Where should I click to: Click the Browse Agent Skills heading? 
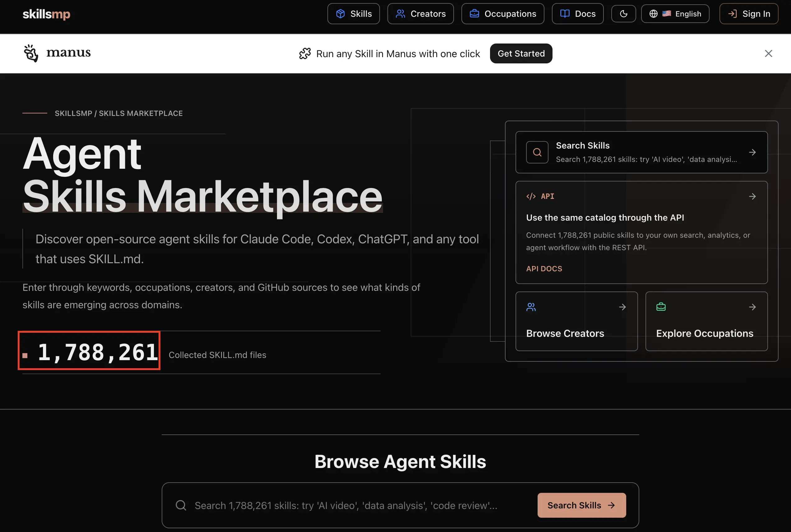click(400, 461)
